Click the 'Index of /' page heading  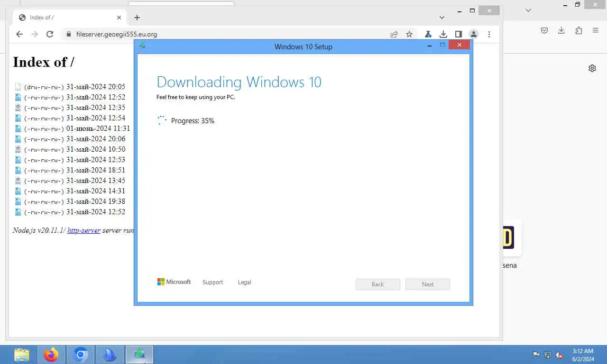44,62
